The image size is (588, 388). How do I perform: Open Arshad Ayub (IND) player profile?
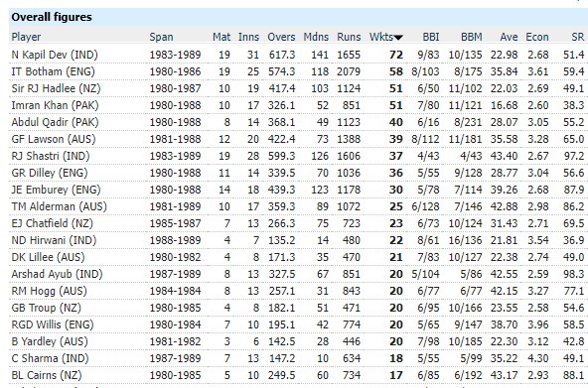[x=57, y=274]
